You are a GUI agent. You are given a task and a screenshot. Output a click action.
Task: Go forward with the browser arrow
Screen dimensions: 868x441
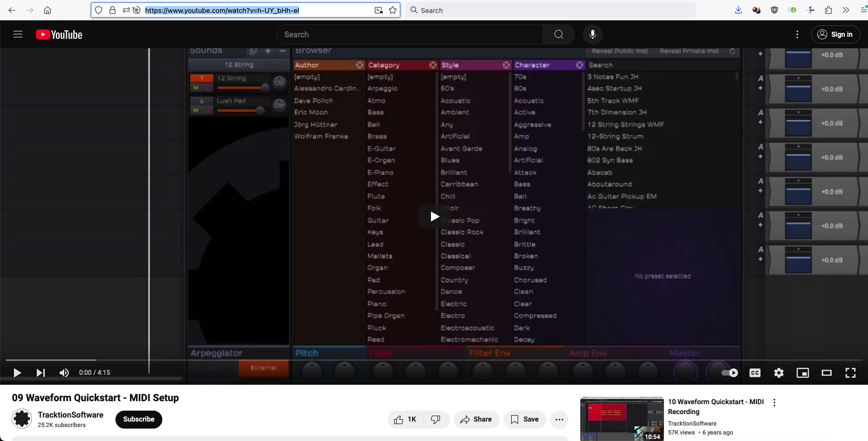(x=30, y=10)
